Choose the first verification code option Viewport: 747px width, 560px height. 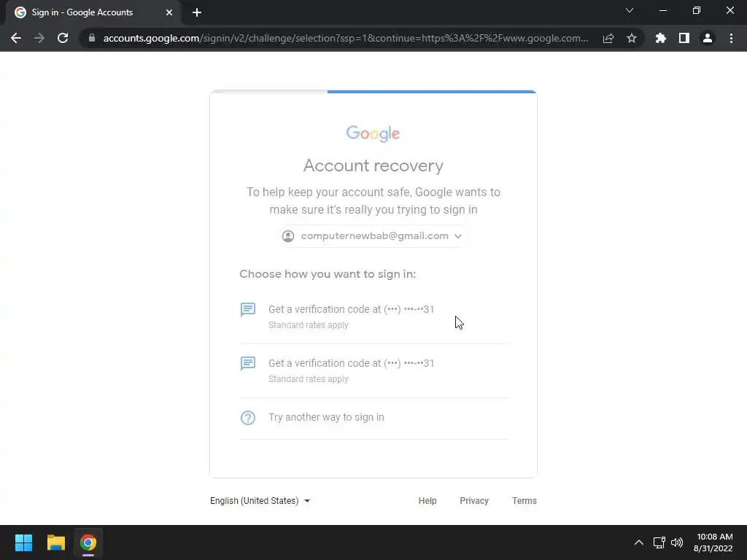point(373,316)
